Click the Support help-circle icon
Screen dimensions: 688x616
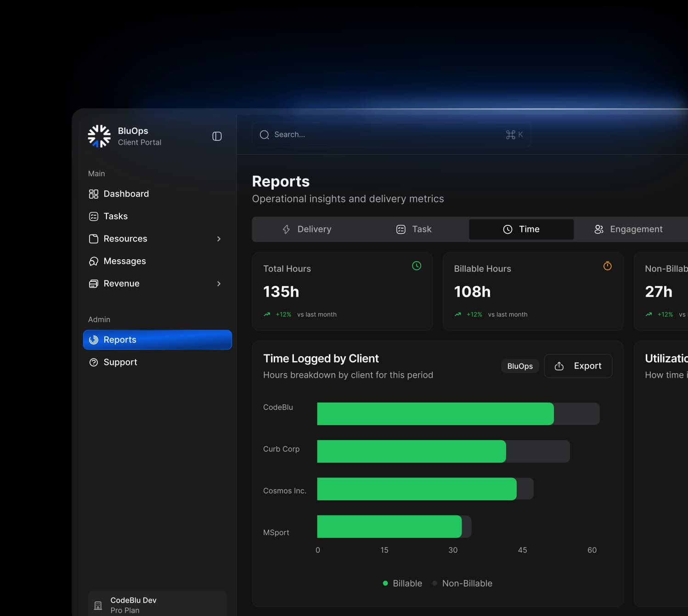tap(94, 362)
